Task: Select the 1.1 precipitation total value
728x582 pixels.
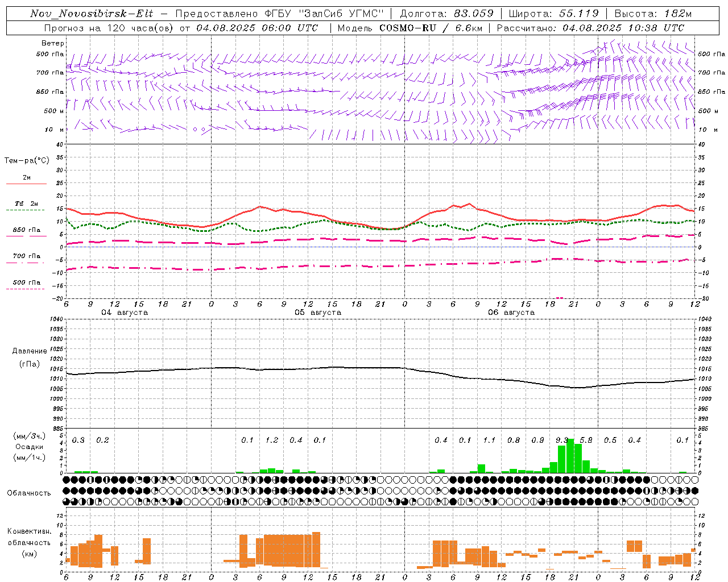Action: 489,440
